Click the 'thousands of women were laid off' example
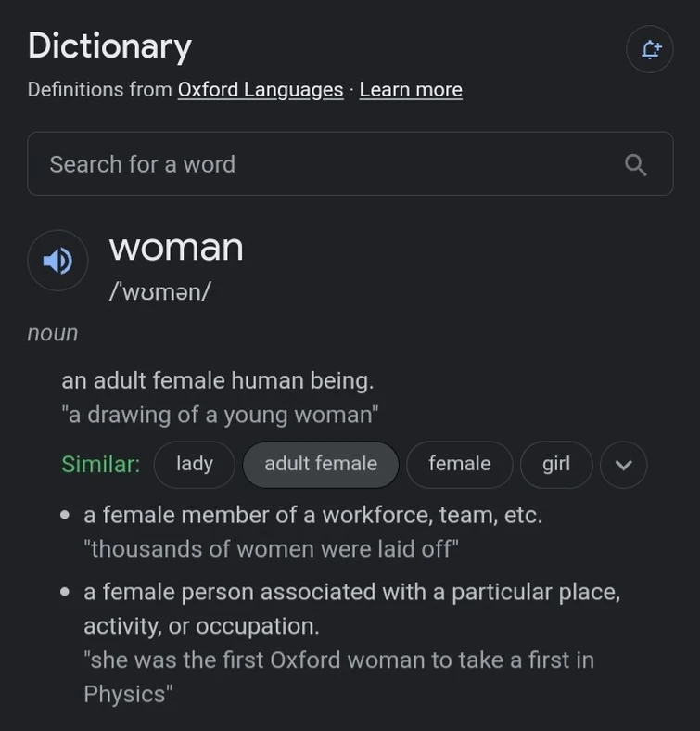The width and height of the screenshot is (700, 731). click(x=271, y=549)
